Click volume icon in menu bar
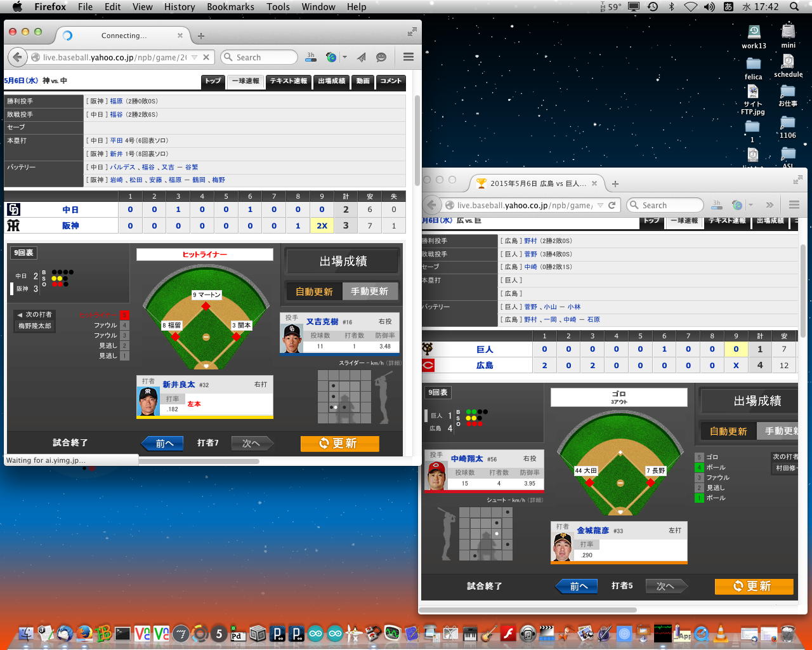This screenshot has height=650, width=812. [709, 7]
